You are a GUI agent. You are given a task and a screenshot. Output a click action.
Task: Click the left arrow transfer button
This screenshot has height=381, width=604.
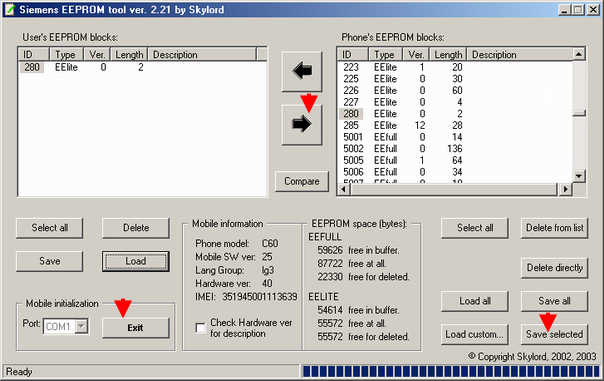click(302, 71)
